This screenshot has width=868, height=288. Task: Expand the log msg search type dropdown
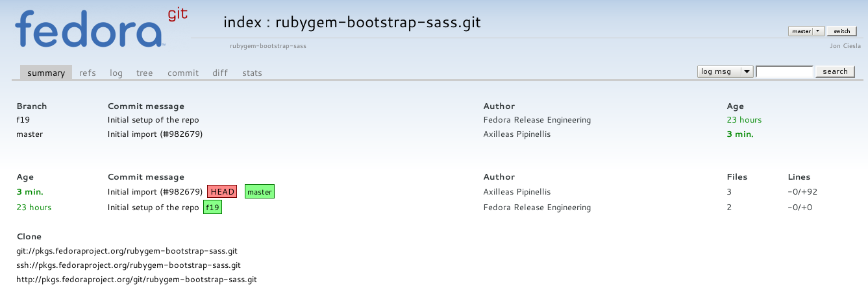(x=725, y=71)
